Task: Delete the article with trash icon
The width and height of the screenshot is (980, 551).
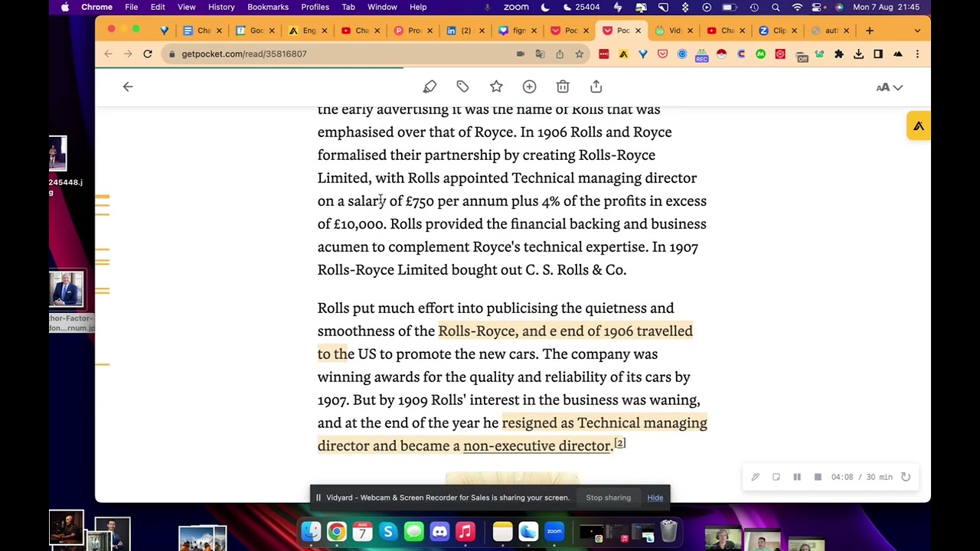Action: 563,86
